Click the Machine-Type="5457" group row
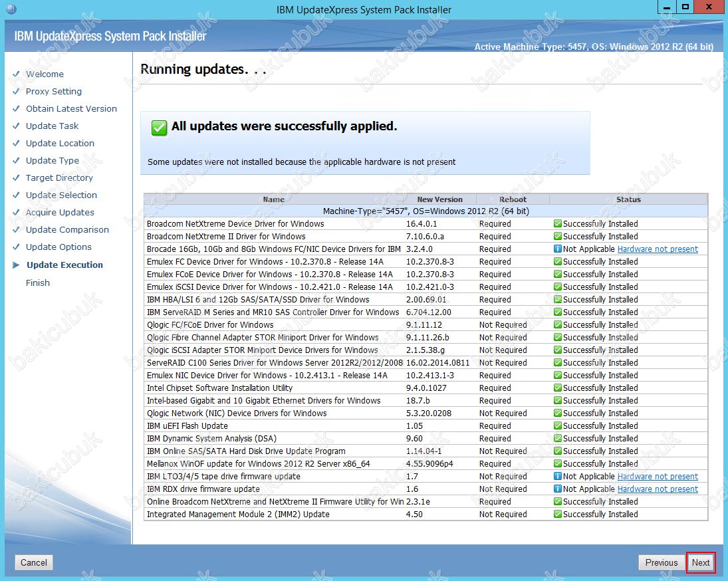 [425, 211]
